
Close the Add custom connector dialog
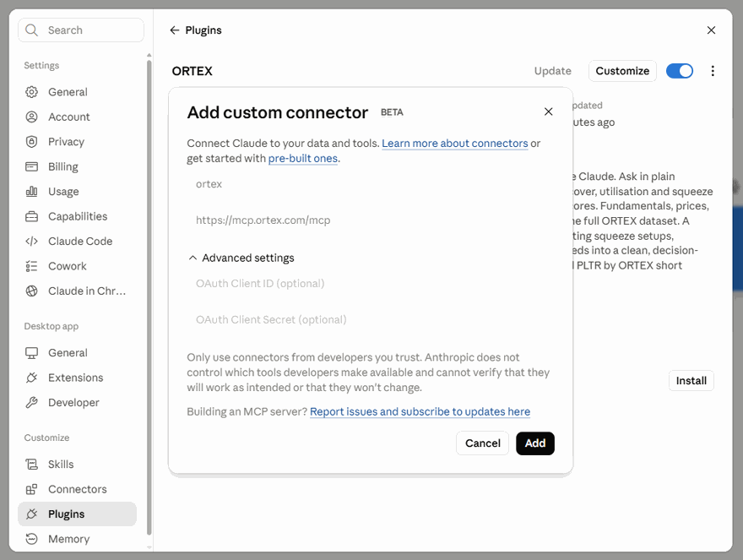[x=548, y=111]
